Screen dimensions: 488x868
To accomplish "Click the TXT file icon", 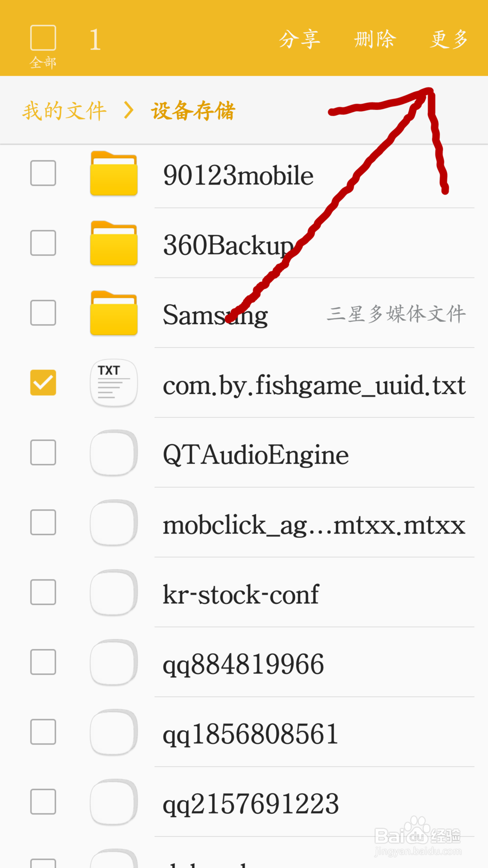I will (x=114, y=383).
